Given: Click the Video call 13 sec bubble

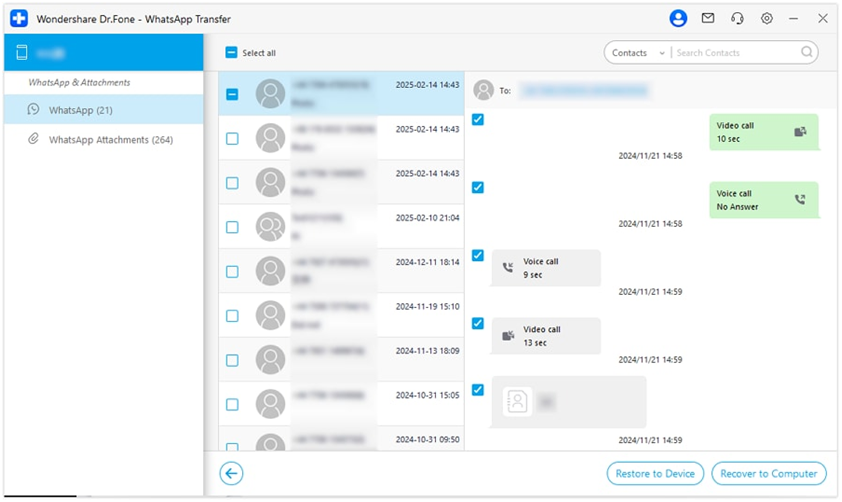Looking at the screenshot, I should [546, 336].
